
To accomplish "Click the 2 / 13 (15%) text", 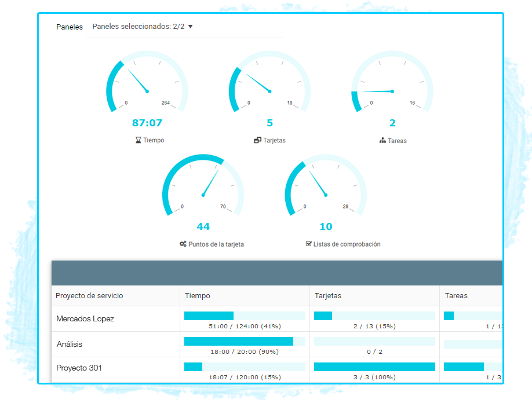I will [x=374, y=327].
